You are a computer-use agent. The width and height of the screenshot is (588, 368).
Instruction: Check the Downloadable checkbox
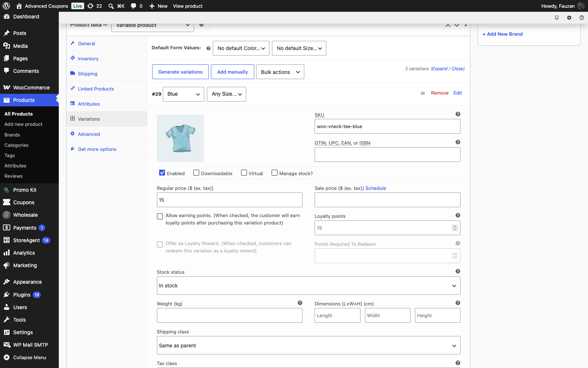[x=196, y=173]
